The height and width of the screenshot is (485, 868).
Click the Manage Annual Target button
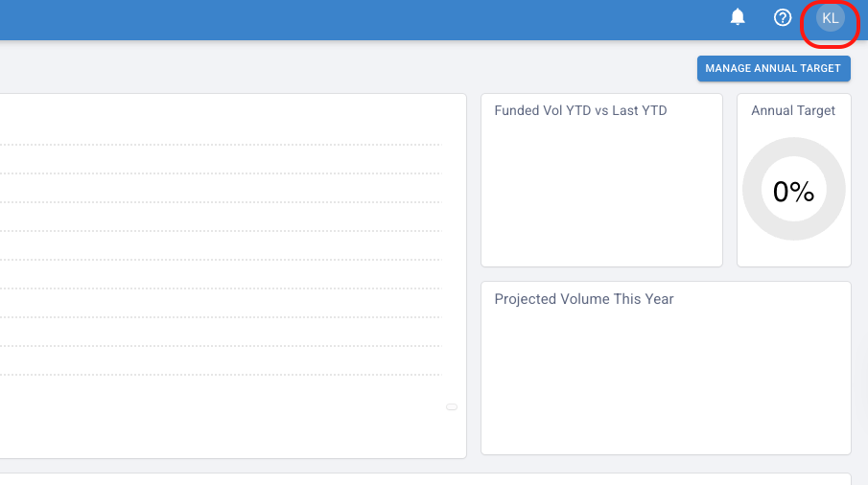coord(773,68)
